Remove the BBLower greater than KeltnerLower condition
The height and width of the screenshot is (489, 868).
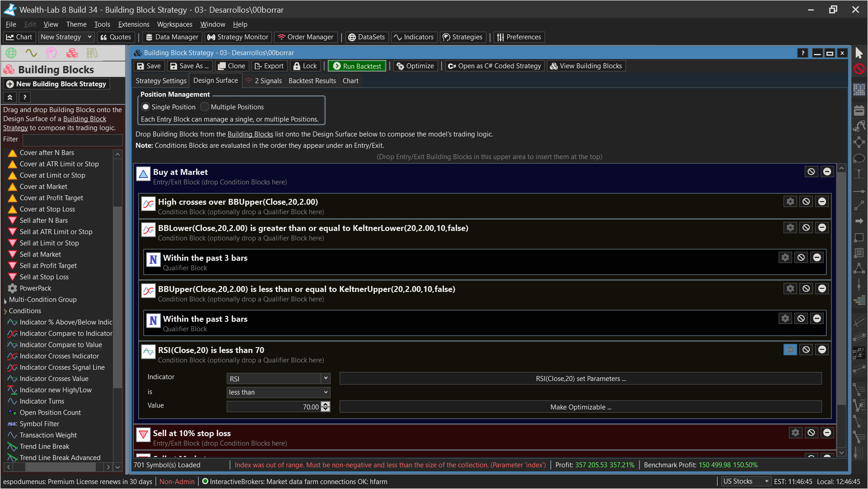pos(822,228)
